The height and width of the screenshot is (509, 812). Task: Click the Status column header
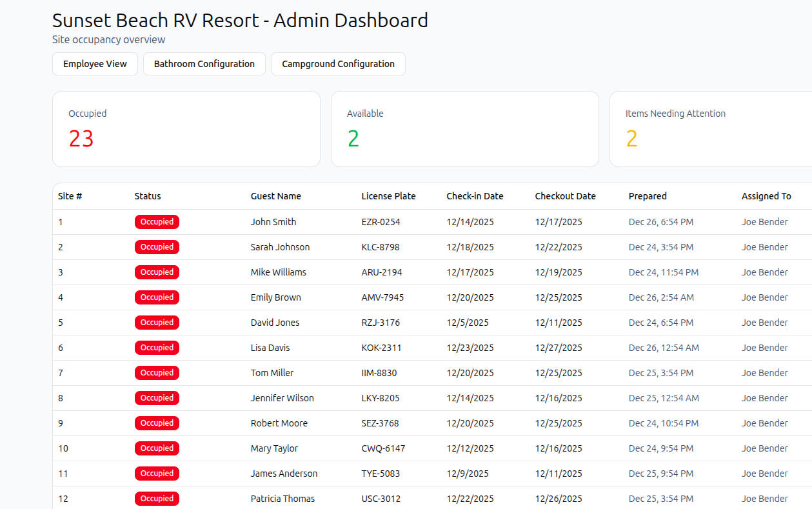[148, 196]
